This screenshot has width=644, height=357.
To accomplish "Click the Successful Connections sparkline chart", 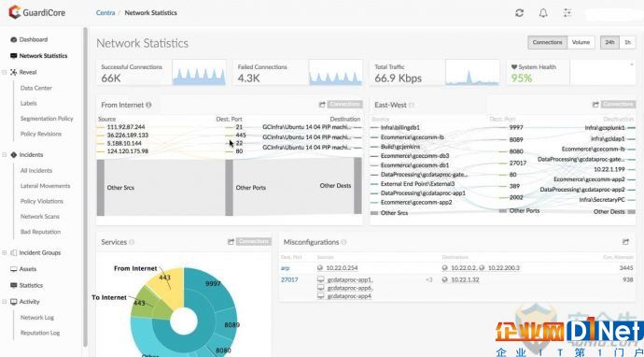I will tap(199, 72).
